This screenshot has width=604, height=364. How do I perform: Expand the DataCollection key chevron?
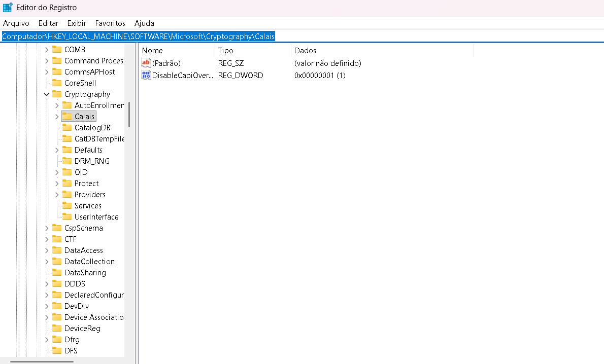(x=47, y=262)
